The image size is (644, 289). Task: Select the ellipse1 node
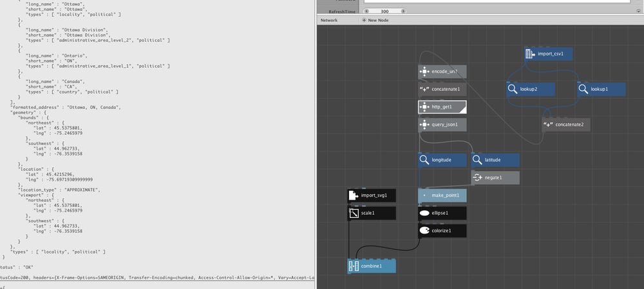click(442, 214)
